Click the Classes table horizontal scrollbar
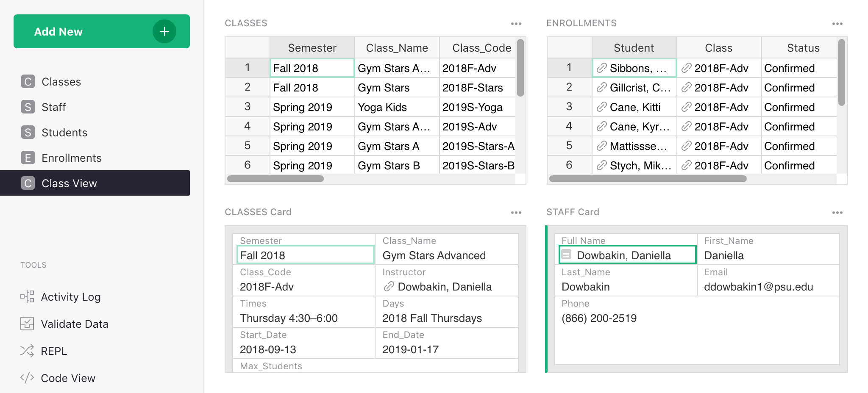Viewport: 868px width, 393px height. pyautogui.click(x=275, y=179)
